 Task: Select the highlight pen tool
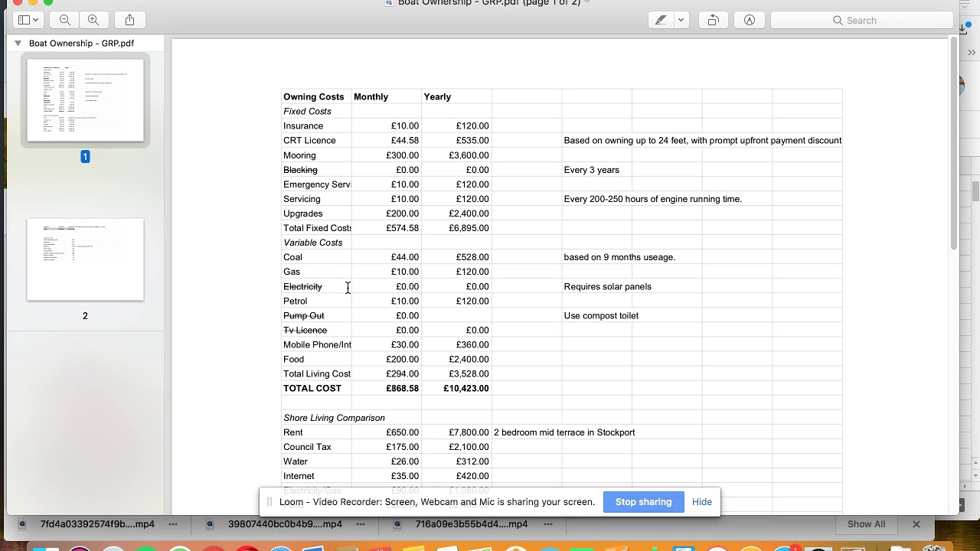(x=661, y=20)
